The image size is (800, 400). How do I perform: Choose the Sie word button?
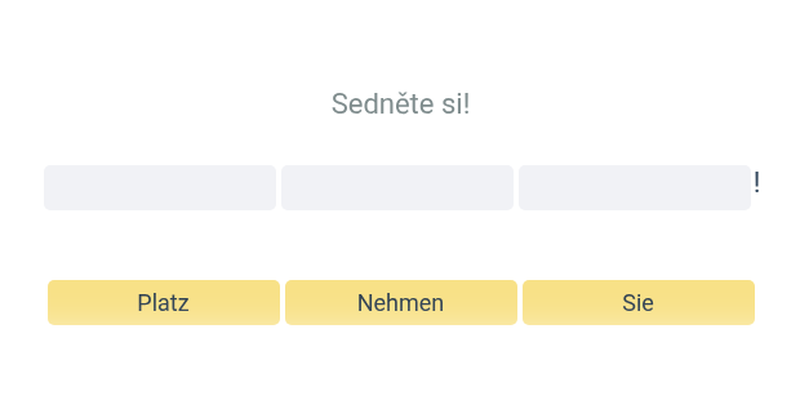[x=638, y=303]
